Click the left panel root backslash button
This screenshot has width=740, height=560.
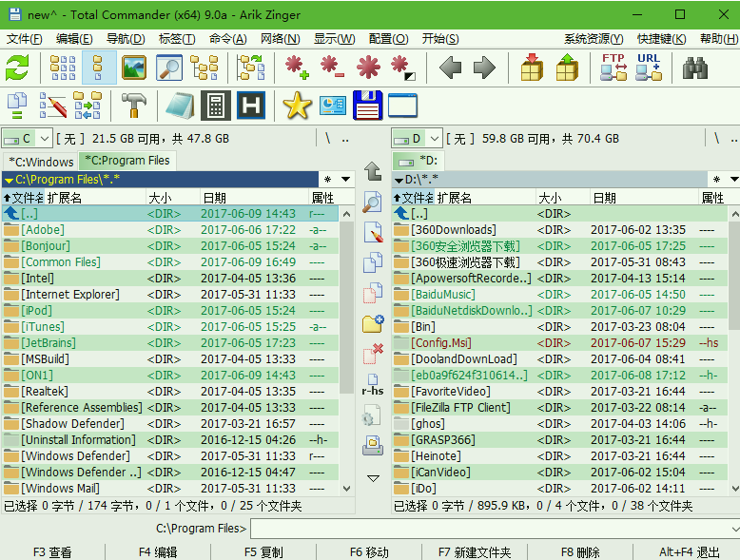pyautogui.click(x=327, y=139)
